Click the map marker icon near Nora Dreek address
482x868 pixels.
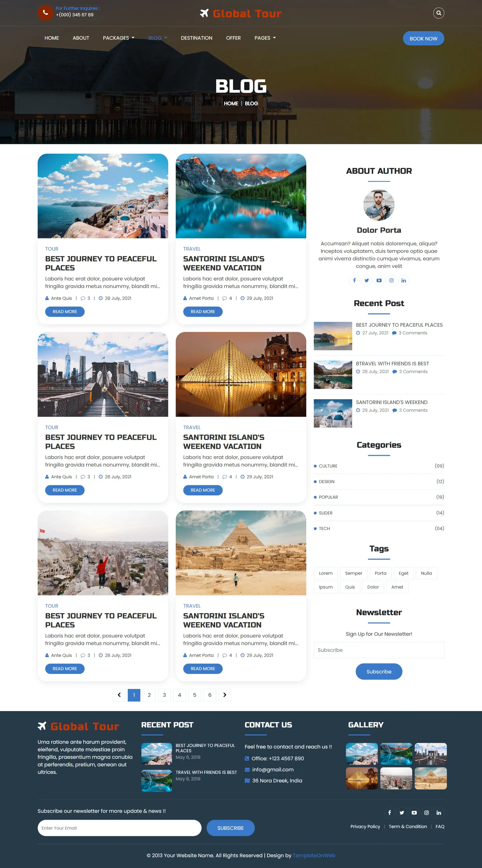pos(247,780)
